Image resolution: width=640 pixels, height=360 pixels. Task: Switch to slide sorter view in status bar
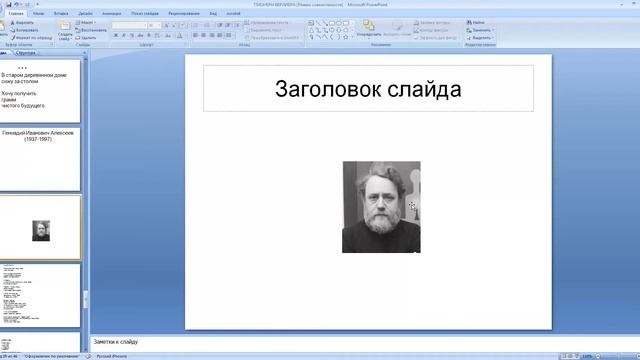(570, 356)
